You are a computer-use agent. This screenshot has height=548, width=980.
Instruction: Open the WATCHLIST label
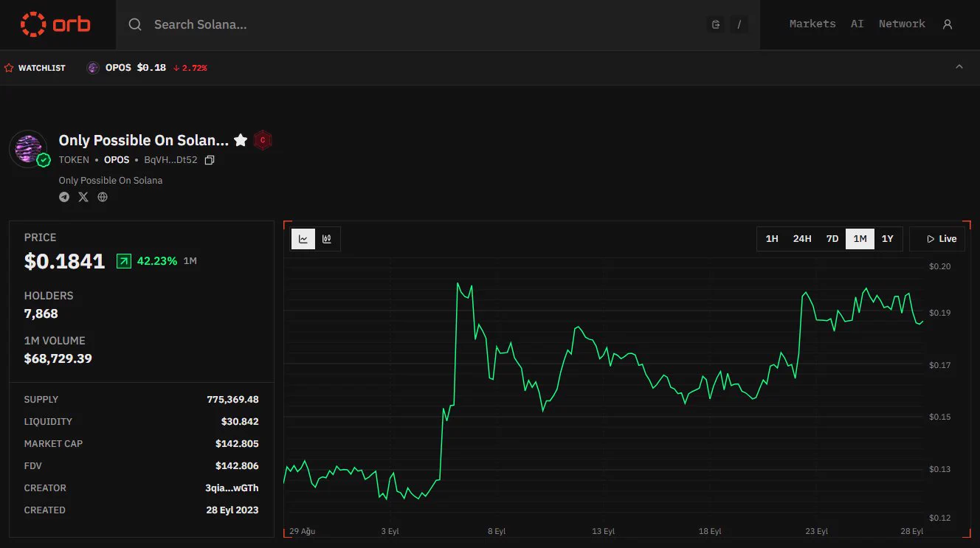tap(42, 68)
